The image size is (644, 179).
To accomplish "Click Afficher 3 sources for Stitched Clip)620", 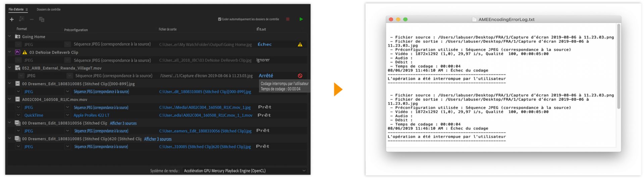I will click(x=158, y=139).
